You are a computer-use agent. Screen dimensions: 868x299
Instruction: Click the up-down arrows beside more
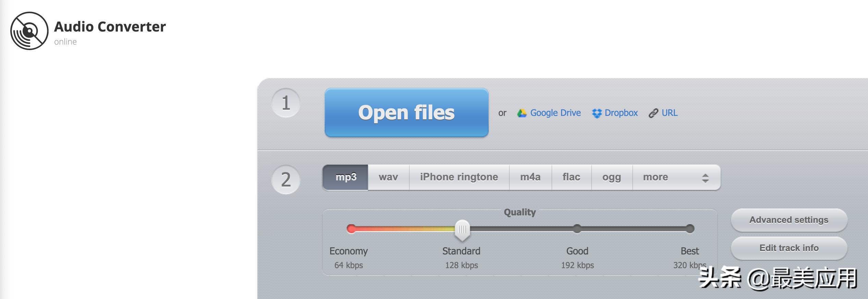tap(705, 178)
